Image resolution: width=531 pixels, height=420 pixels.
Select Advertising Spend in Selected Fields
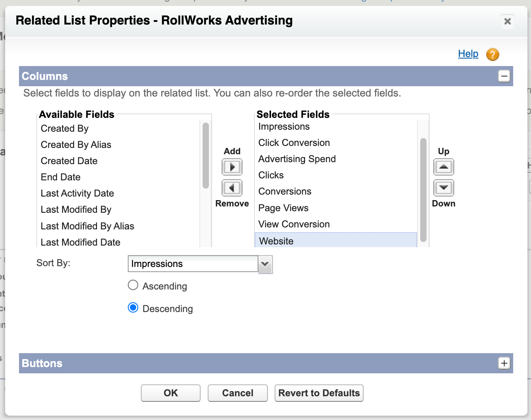(x=336, y=159)
